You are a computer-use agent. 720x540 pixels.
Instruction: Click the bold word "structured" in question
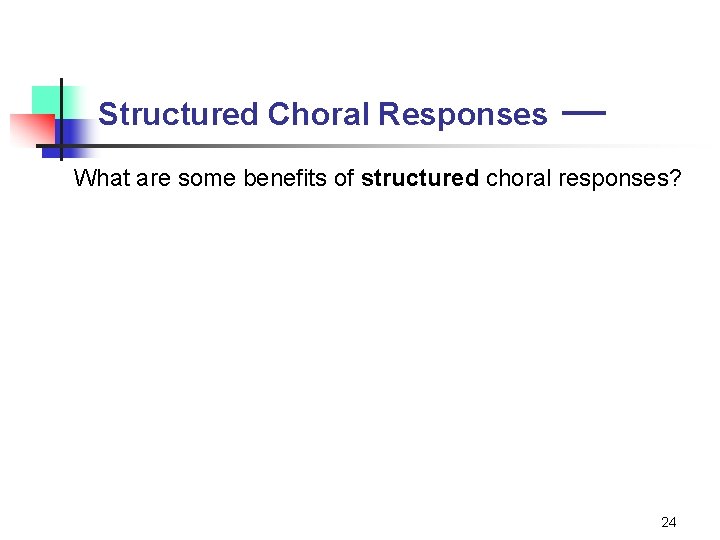click(420, 178)
